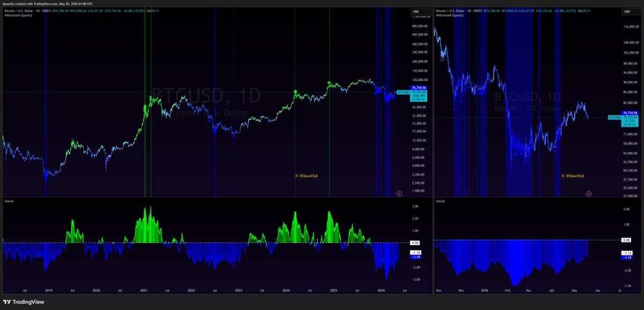Click the lightning icon in the left chart

pyautogui.click(x=400, y=193)
